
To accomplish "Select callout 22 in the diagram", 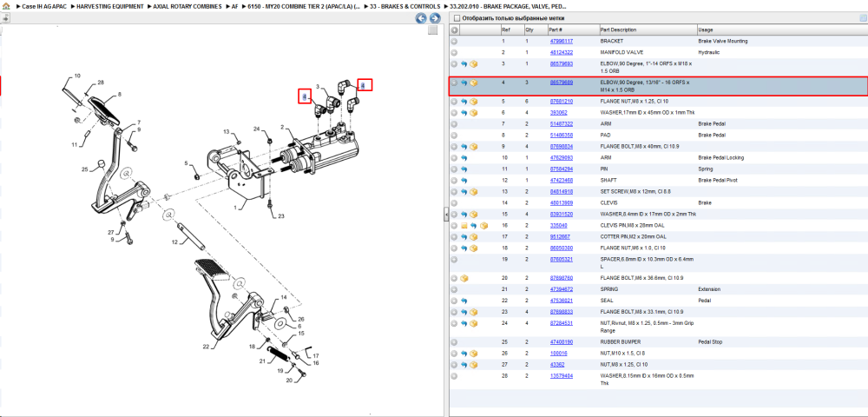I will pos(206,347).
